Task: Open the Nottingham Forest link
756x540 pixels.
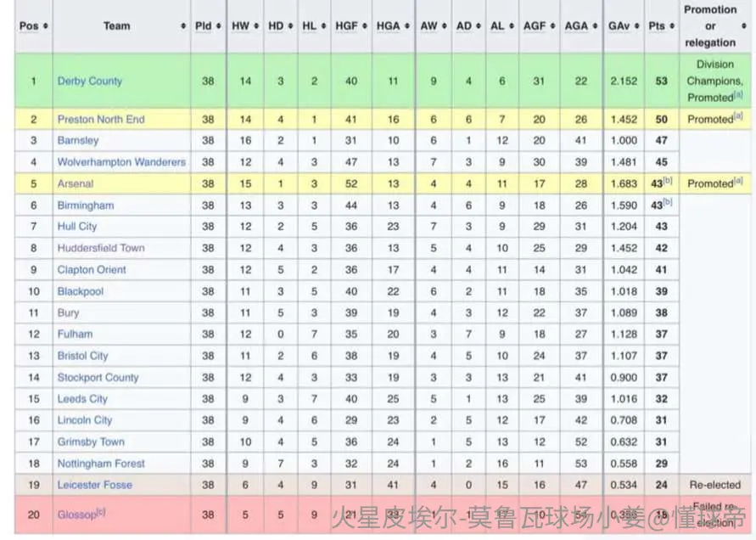Action: point(101,464)
